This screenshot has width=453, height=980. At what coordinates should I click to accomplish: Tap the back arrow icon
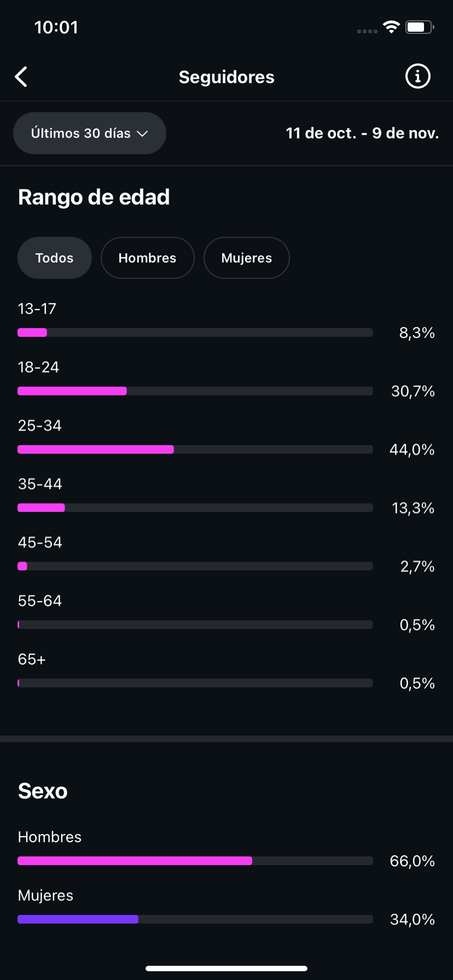pos(21,77)
